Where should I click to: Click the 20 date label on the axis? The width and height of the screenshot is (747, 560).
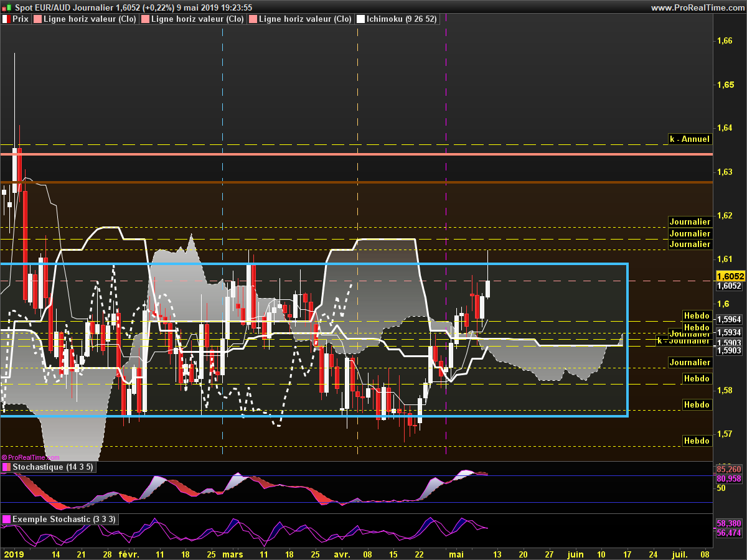tap(524, 554)
